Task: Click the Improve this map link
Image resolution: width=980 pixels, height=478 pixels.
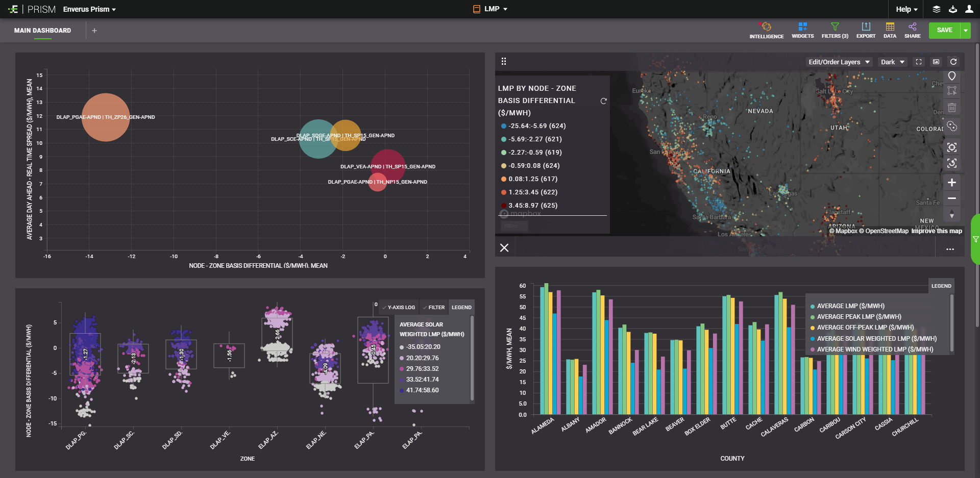Action: (937, 231)
